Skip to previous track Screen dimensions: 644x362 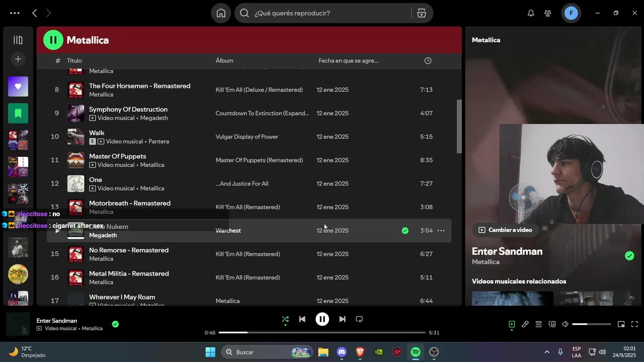tap(302, 319)
